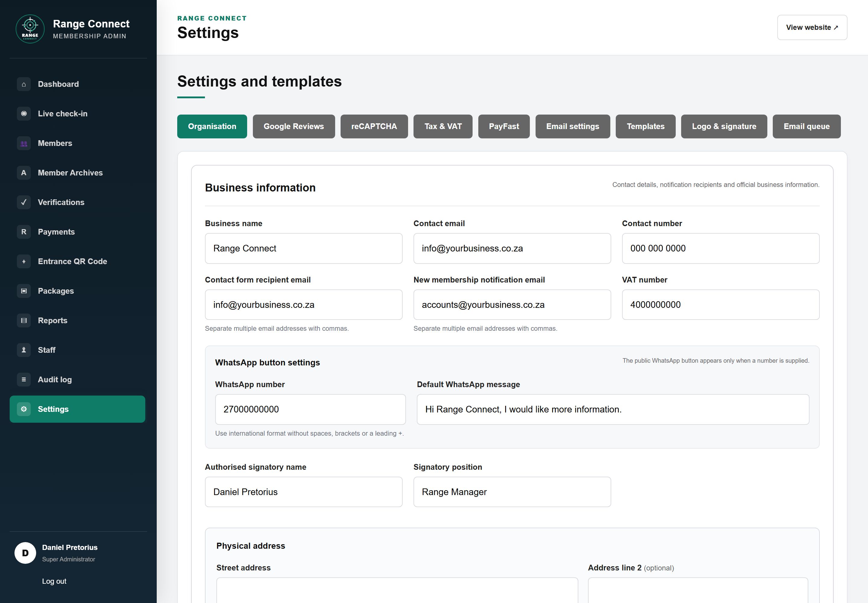Click the Live check-in circle icon
The width and height of the screenshot is (868, 603).
click(x=24, y=114)
